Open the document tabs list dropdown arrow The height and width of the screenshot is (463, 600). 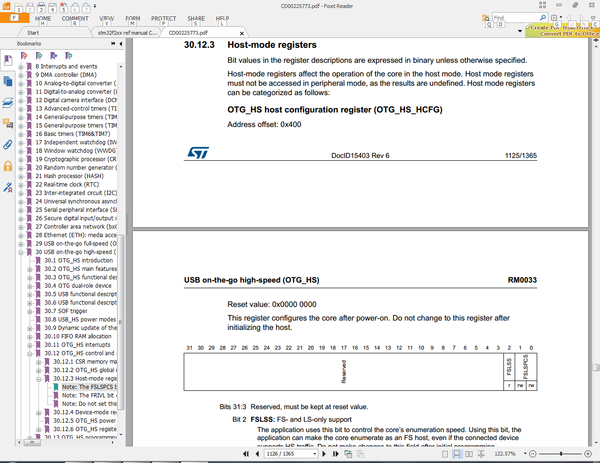click(520, 31)
